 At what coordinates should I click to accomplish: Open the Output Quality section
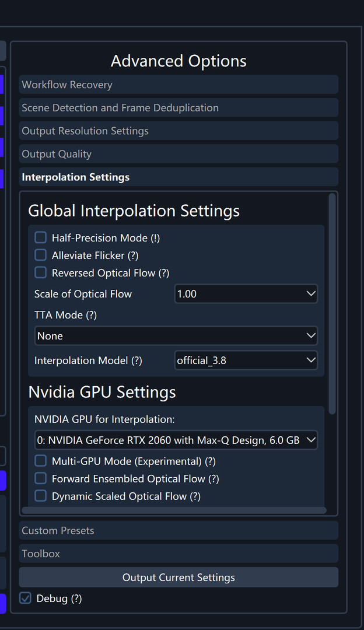tap(178, 154)
